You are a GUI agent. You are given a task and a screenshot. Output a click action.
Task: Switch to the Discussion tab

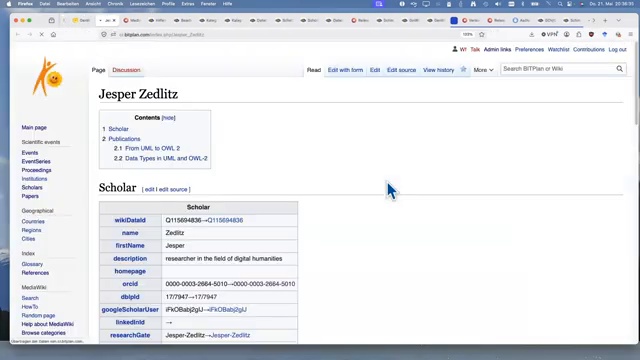(126, 70)
